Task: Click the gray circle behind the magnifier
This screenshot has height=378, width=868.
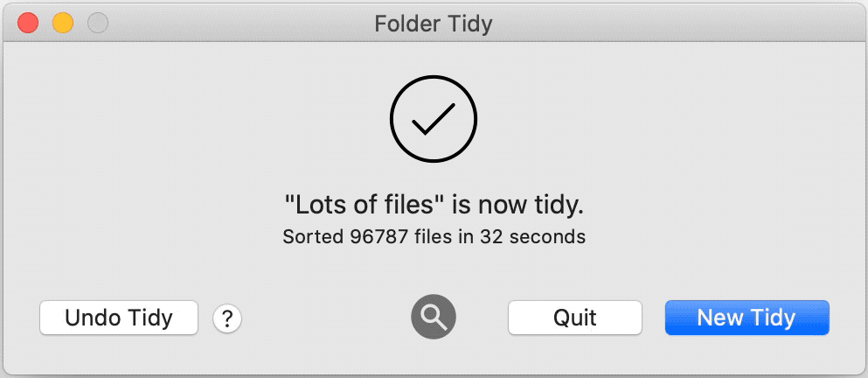Action: [434, 317]
